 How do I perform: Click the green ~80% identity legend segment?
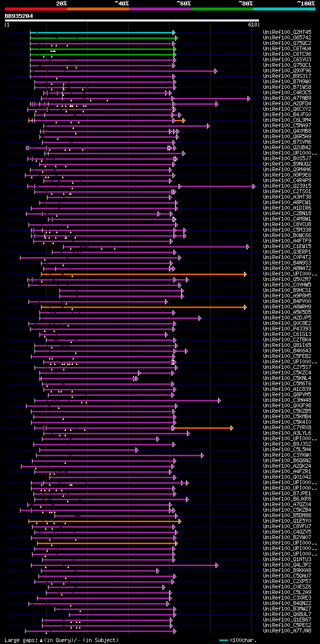click(x=221, y=8)
